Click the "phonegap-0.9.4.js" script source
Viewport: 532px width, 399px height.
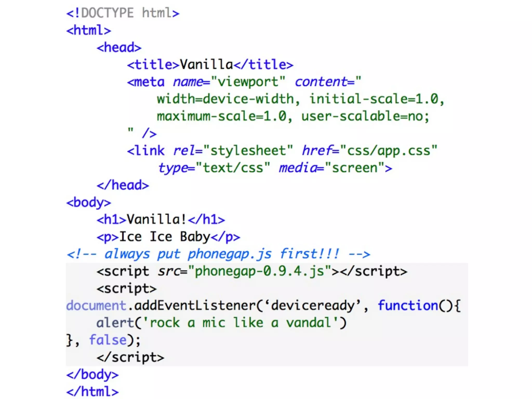point(260,271)
